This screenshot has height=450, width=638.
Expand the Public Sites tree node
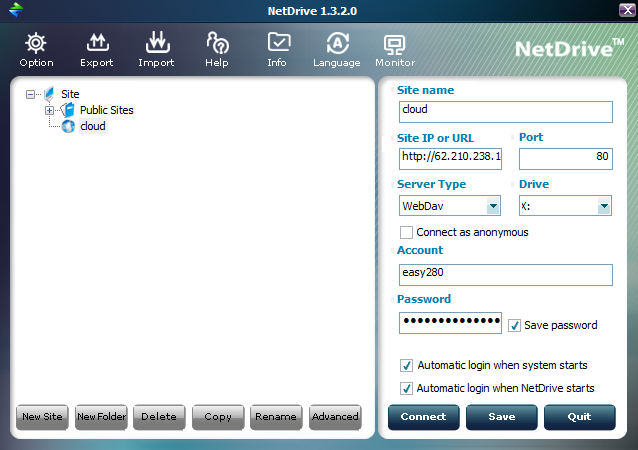tap(49, 110)
